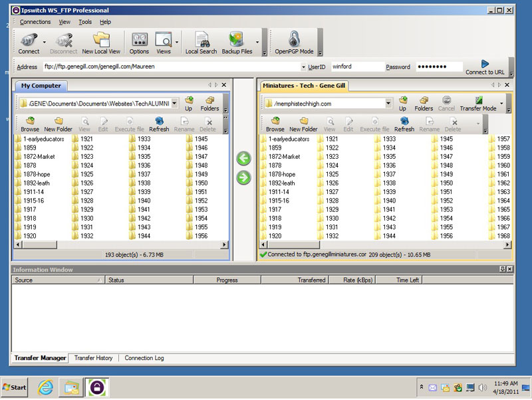This screenshot has height=400, width=532.
Task: Click the Connect toolbar icon
Action: point(29,43)
